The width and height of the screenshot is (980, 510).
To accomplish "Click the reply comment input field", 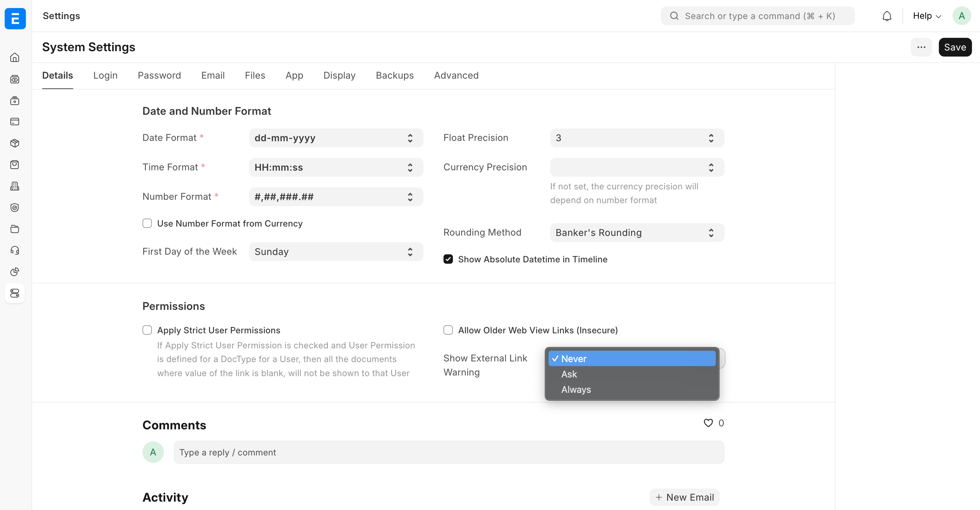I will point(449,452).
